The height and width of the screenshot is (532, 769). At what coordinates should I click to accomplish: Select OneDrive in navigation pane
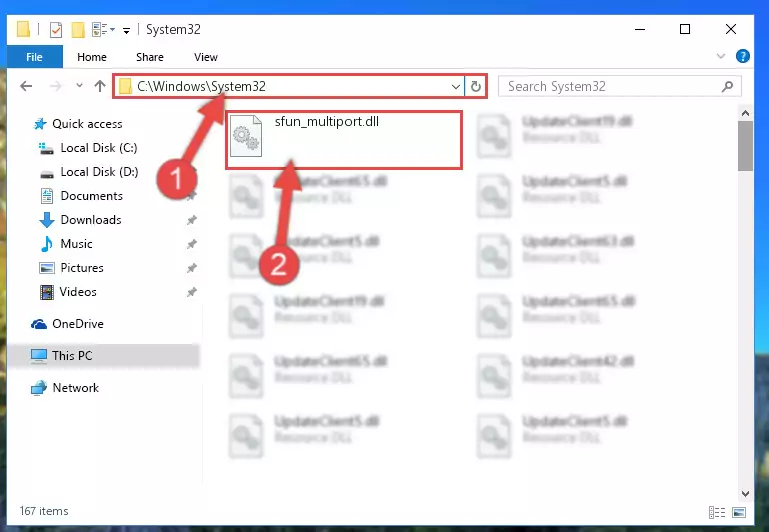click(x=77, y=324)
